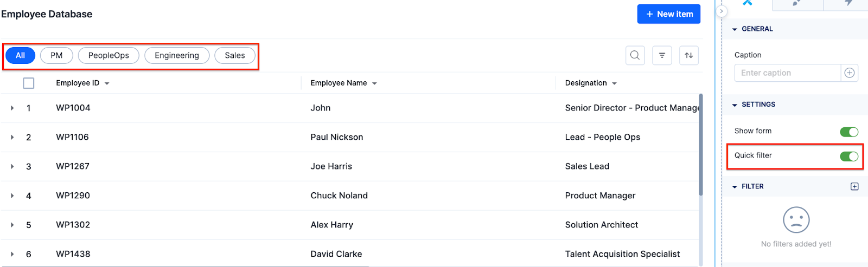The image size is (868, 267).
Task: Check the select-all checkbox in the header
Action: (x=29, y=83)
